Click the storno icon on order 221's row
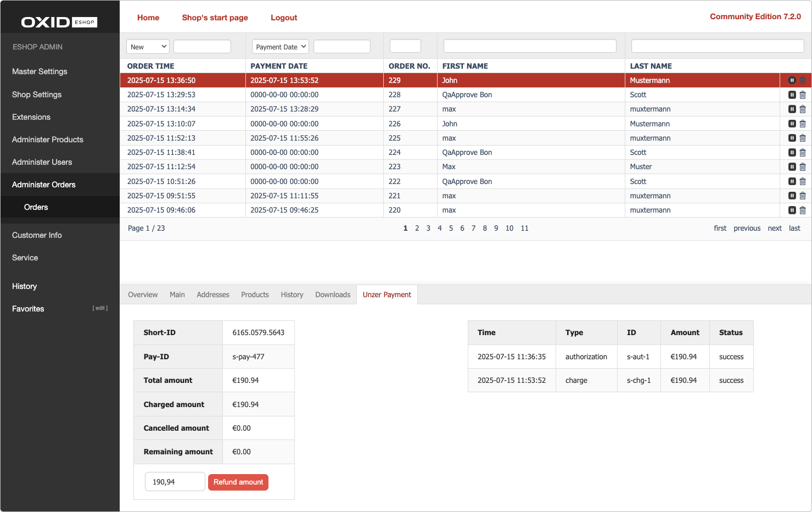This screenshot has width=812, height=512. pos(792,196)
